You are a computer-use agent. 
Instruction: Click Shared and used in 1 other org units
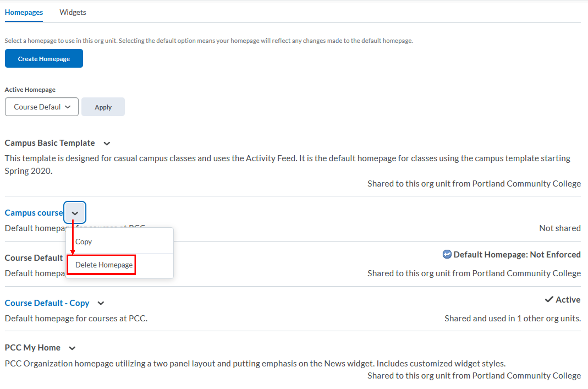[x=512, y=319]
